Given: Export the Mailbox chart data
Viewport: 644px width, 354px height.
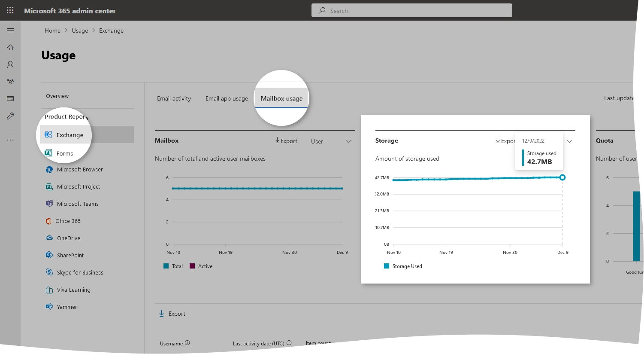Looking at the screenshot, I should [x=286, y=141].
